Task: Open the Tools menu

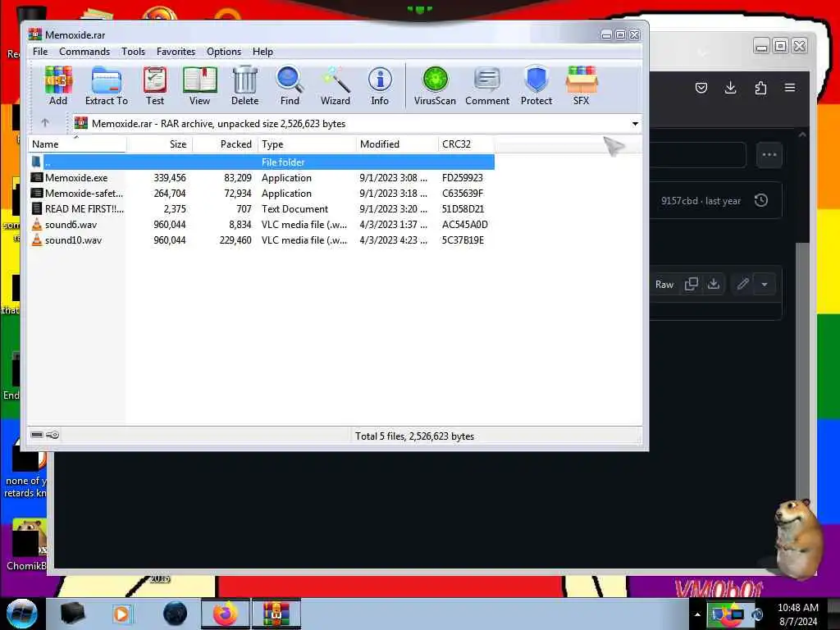Action: (x=133, y=52)
